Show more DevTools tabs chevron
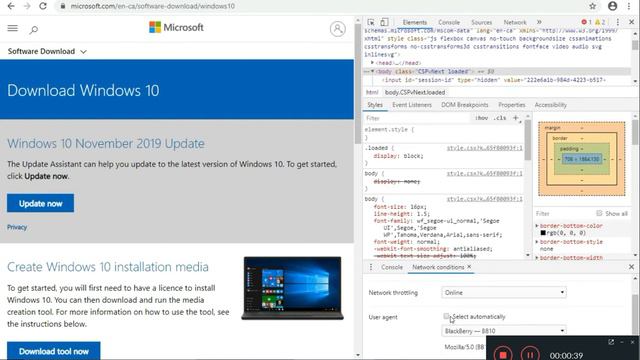Image resolution: width=640 pixels, height=360 pixels. 539,22
